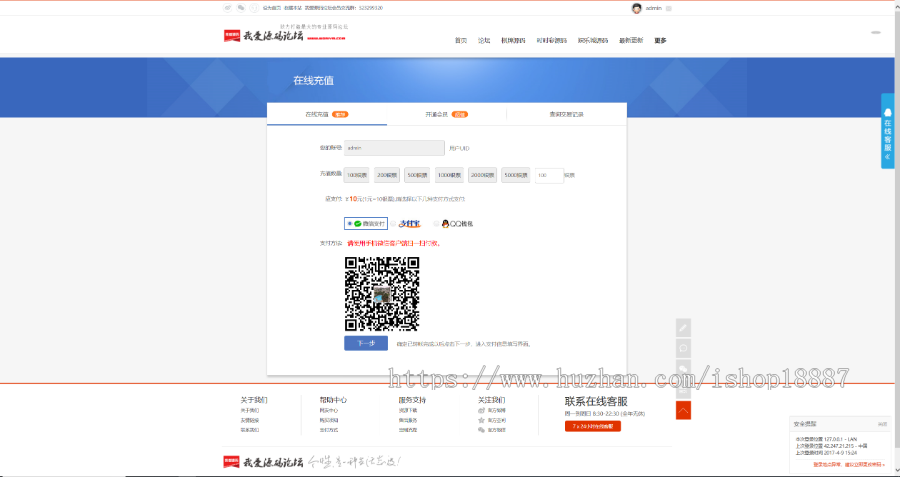This screenshot has width=900, height=477.
Task: Click the red site logo in header
Action: click(232, 36)
